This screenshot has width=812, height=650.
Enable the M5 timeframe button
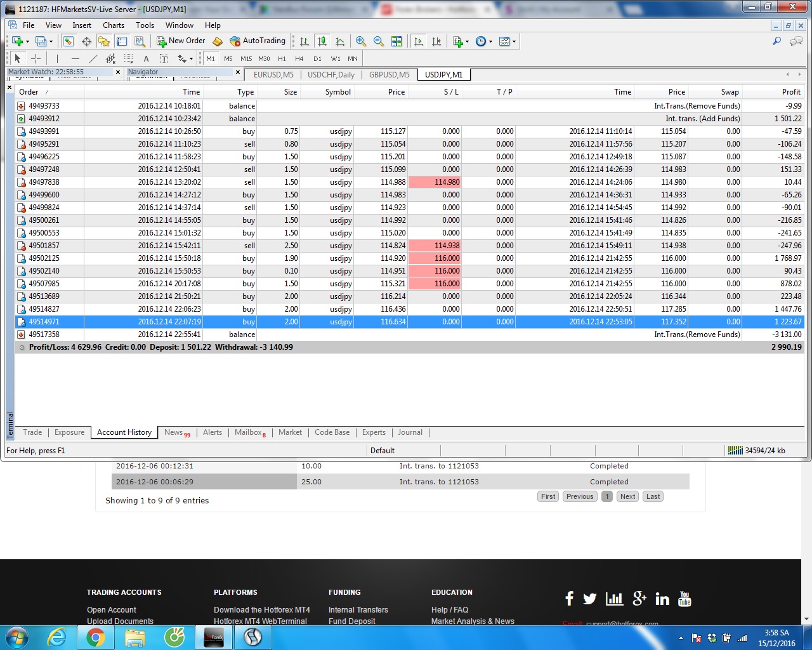[228, 58]
